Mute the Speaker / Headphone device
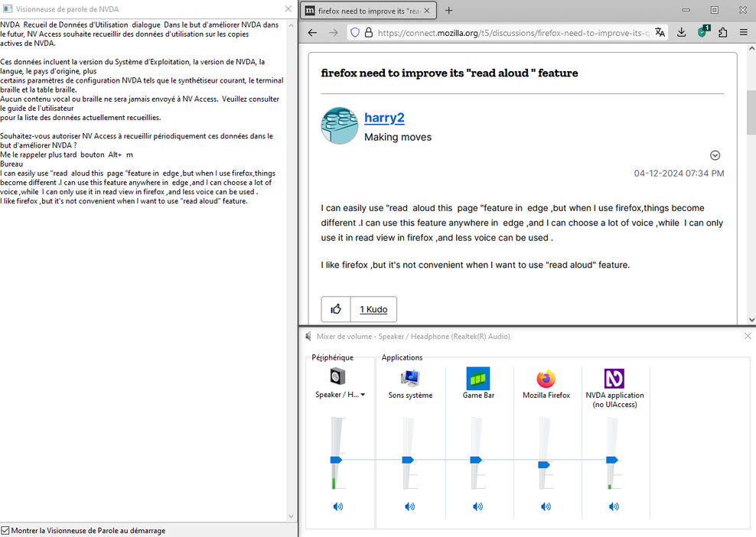 click(338, 506)
